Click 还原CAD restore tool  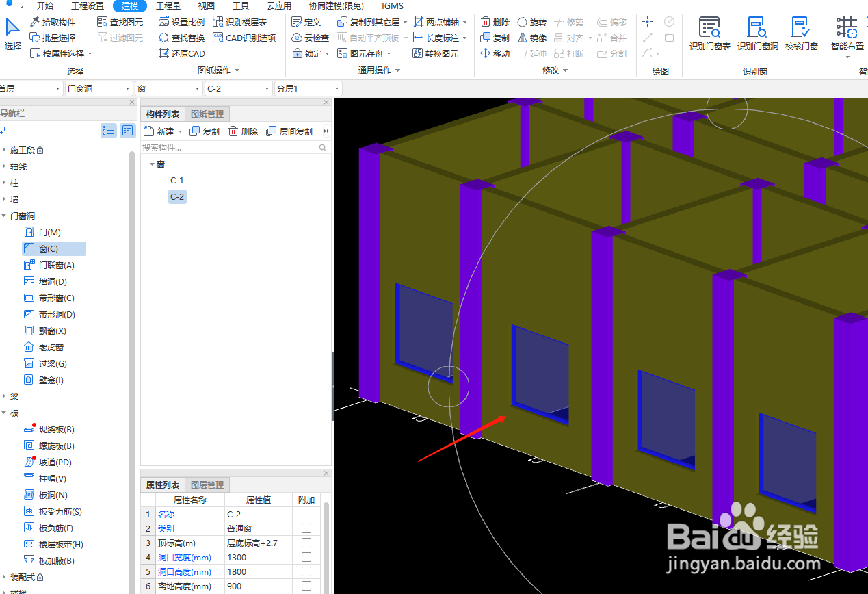pos(181,53)
